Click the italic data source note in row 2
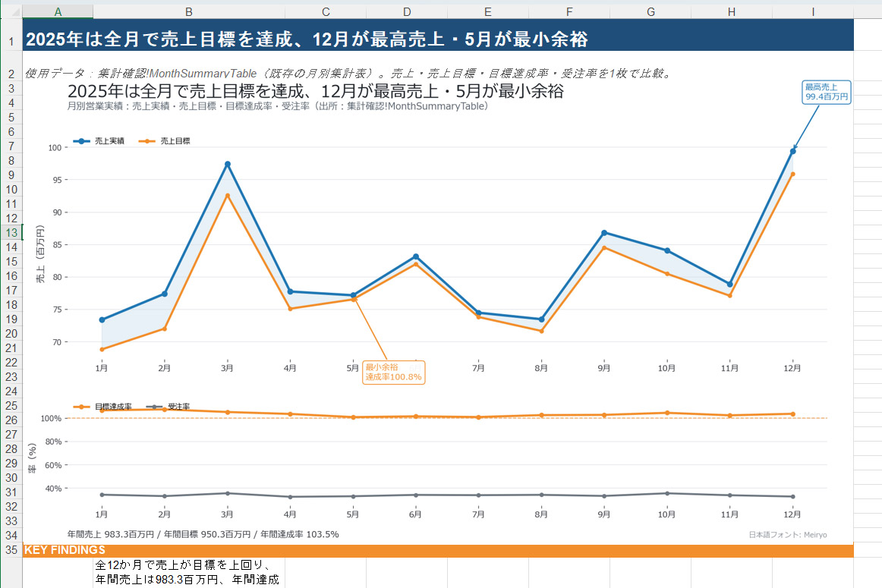The image size is (882, 588). [348, 74]
